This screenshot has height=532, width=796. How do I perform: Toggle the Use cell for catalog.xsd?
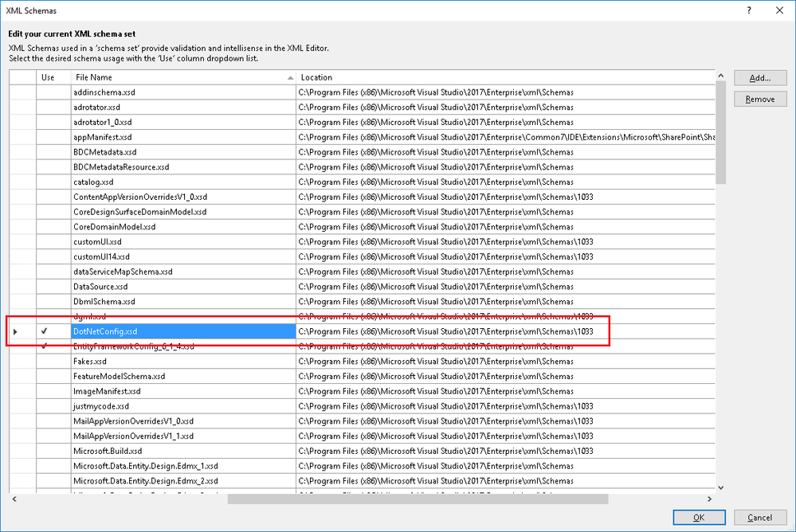tap(53, 182)
